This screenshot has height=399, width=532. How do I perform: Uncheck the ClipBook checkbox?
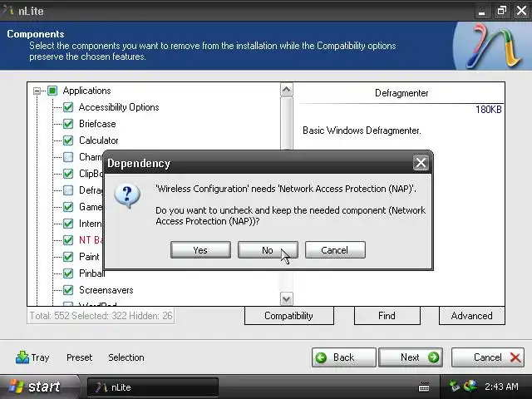click(68, 174)
